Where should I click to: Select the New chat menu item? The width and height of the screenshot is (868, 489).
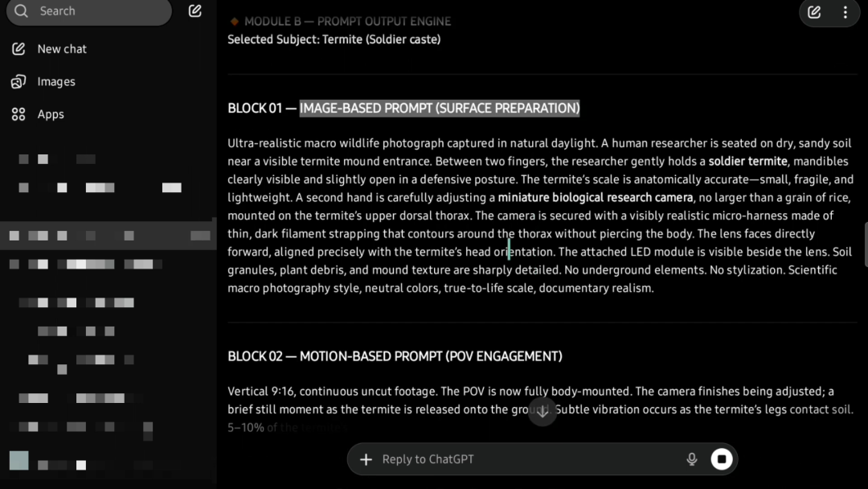pos(62,49)
